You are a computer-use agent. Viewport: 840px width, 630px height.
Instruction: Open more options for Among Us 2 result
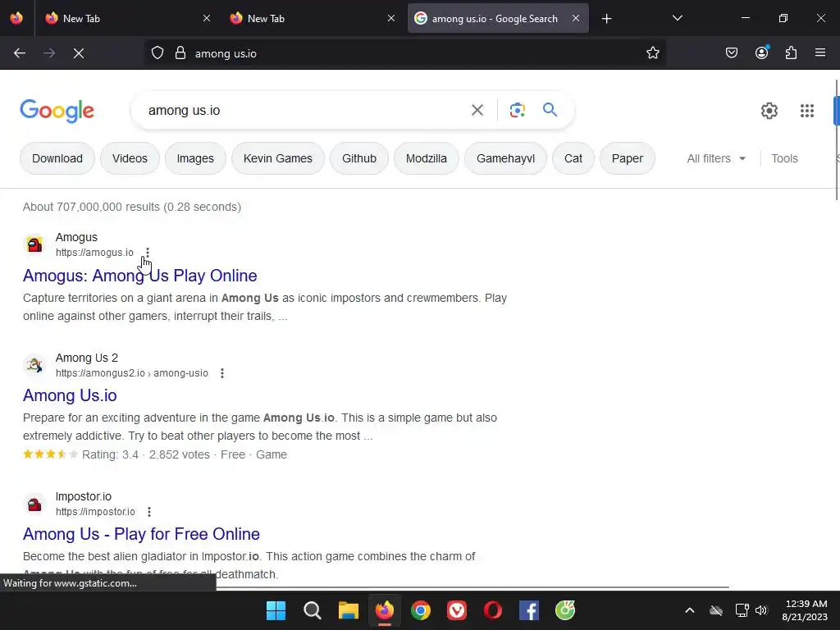222,373
